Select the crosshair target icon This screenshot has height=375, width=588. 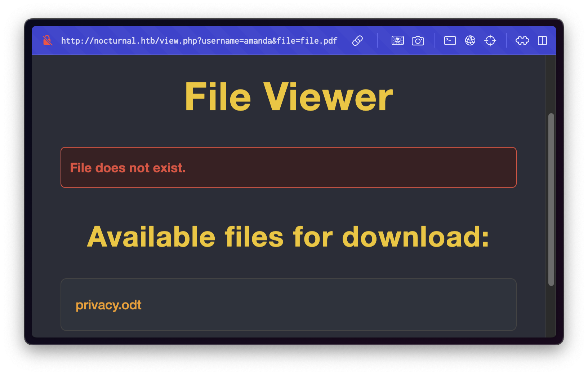[x=490, y=40]
